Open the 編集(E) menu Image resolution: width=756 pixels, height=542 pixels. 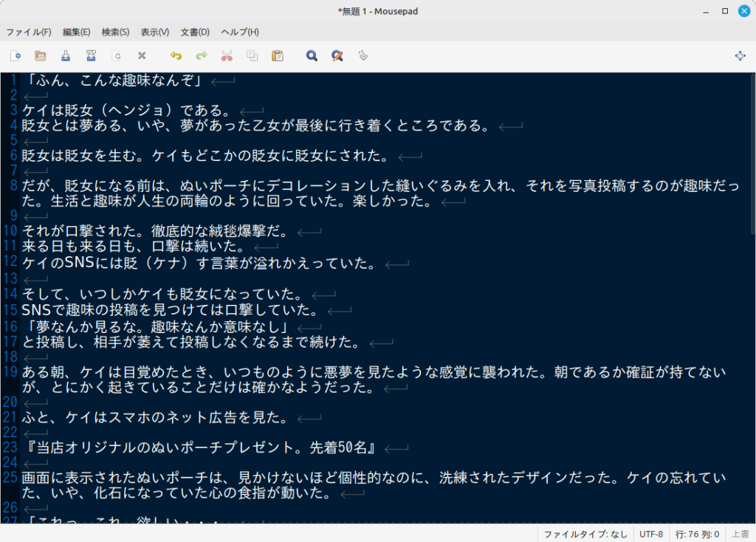pyautogui.click(x=76, y=32)
